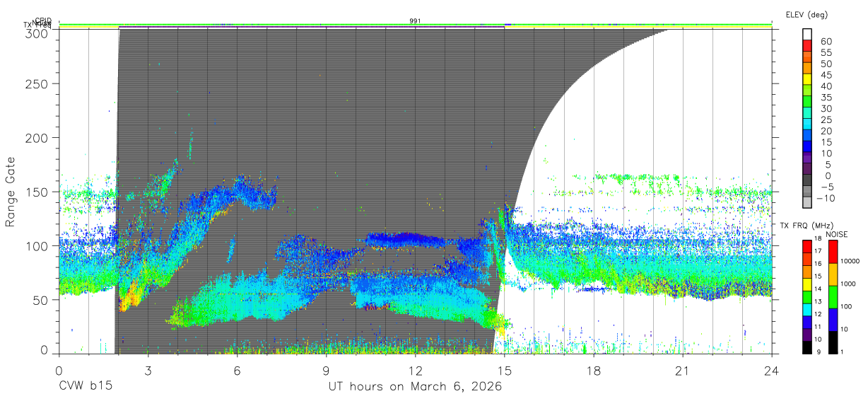868x401 pixels.
Task: Click the '250' range gate tick label
Action: 37,83
